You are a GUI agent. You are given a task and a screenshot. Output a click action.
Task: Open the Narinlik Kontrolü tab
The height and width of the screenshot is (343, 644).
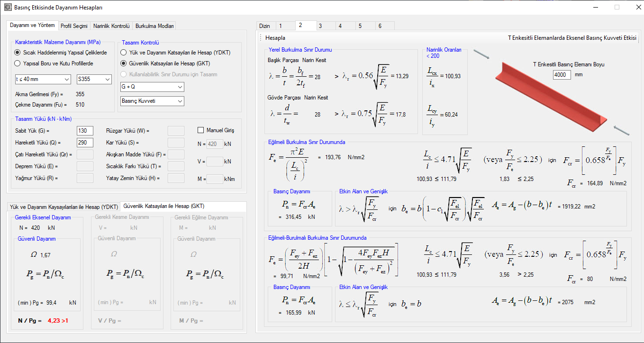point(111,26)
